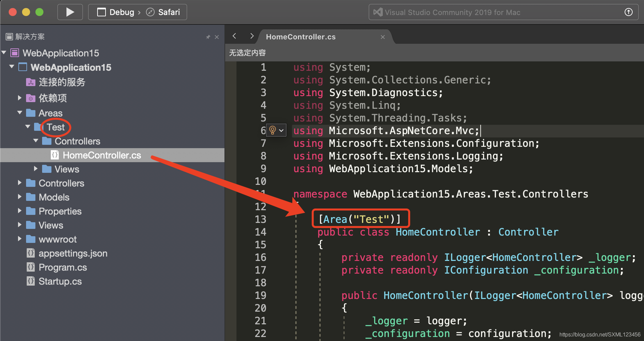Expand the Views folder under Test
The width and height of the screenshot is (644, 341).
pyautogui.click(x=36, y=169)
